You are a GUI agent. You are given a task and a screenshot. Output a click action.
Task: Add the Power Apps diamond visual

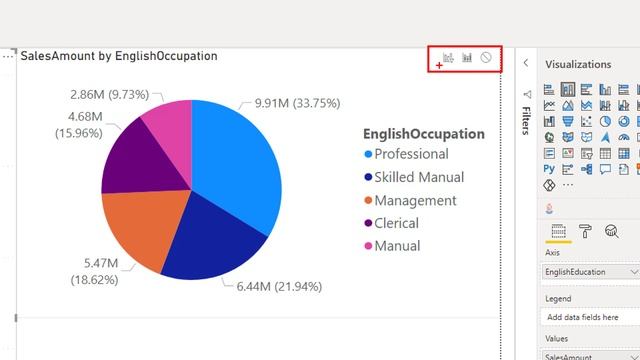[549, 185]
